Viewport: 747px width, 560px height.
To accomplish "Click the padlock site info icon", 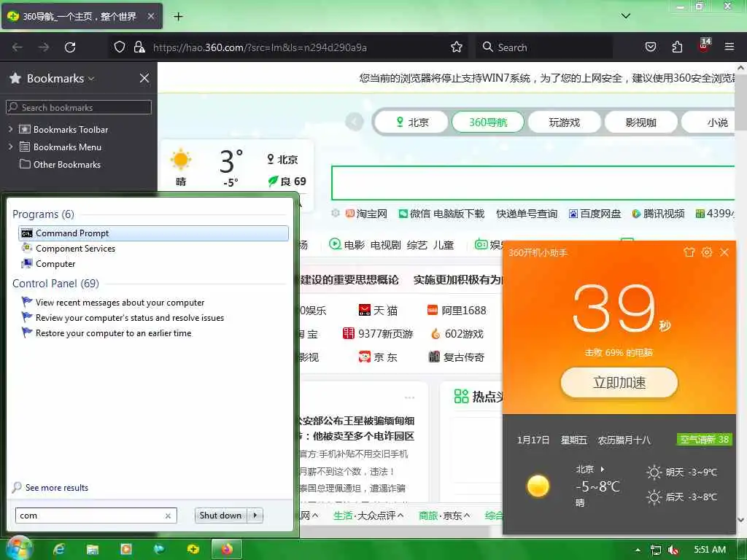I will coord(139,47).
